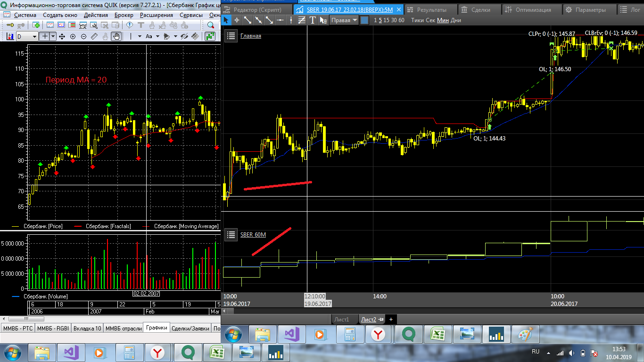Toggle the active hand pan tool
Screen dimensions: 644x362
click(x=116, y=36)
